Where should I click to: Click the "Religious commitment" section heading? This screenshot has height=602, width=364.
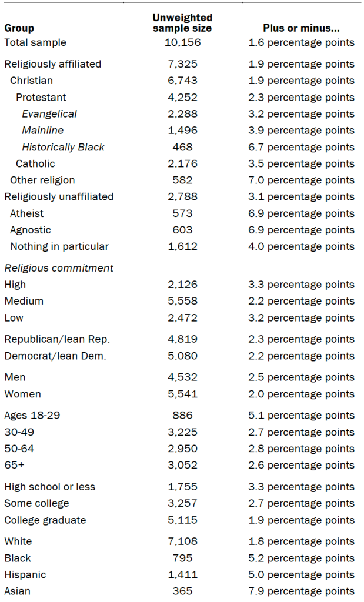pos(59,268)
